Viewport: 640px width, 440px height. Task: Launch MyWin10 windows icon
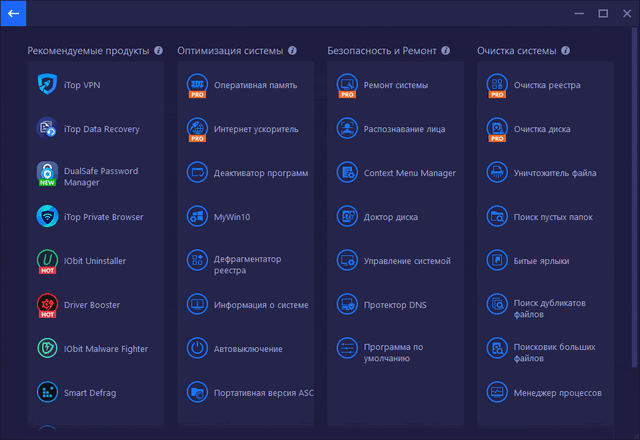click(x=197, y=216)
